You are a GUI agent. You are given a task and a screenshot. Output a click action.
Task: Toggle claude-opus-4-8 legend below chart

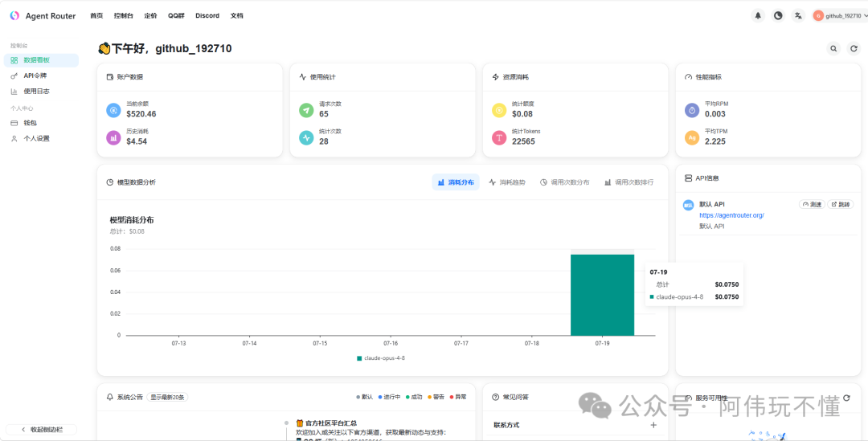381,358
